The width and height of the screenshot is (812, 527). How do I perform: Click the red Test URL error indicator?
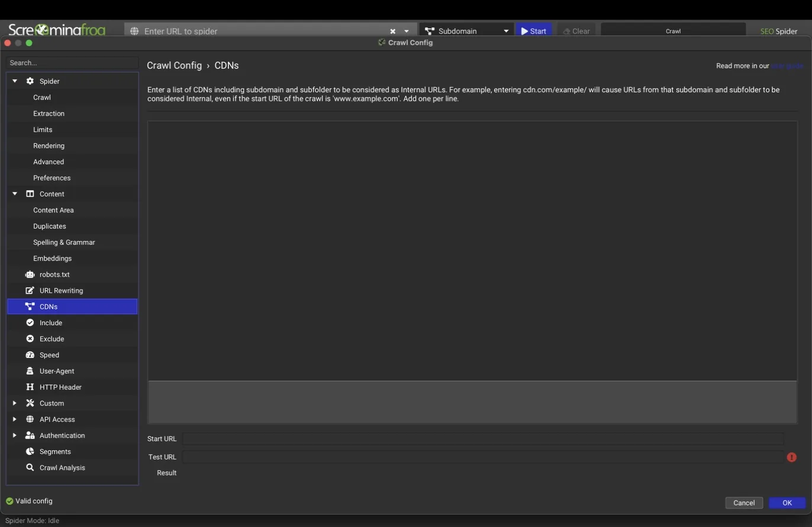click(791, 457)
